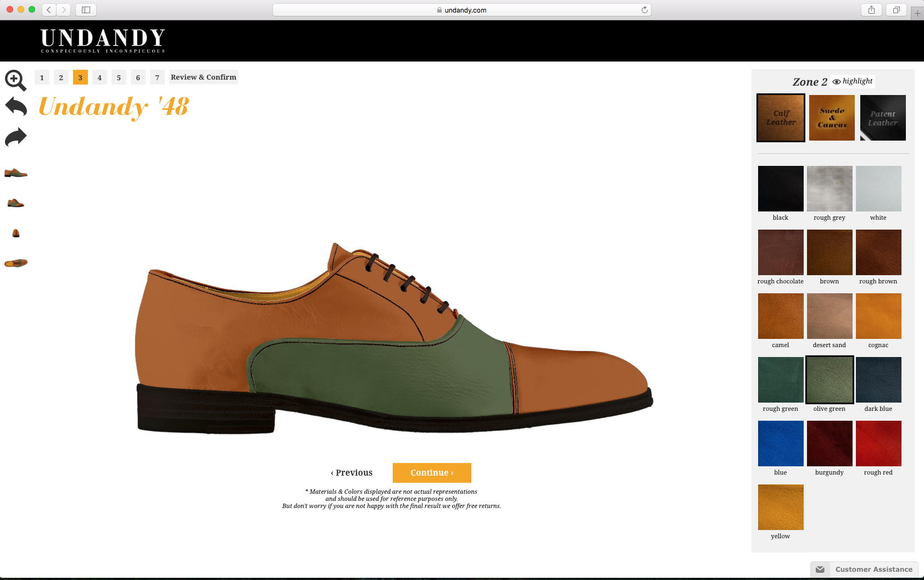The height and width of the screenshot is (580, 924).
Task: Choose Patent Leather material
Action: point(883,118)
